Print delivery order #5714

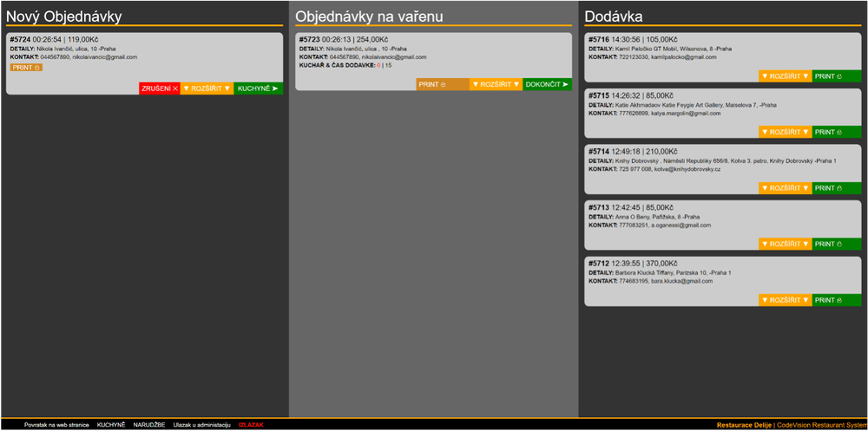(x=836, y=187)
